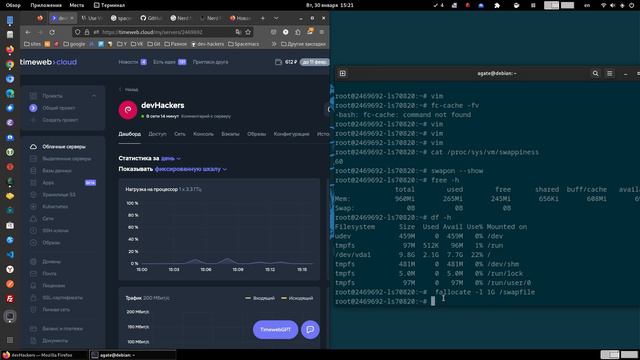The width and height of the screenshot is (640, 360).
Task: Toggle Исходящий series in traffic legend
Action: (x=297, y=298)
